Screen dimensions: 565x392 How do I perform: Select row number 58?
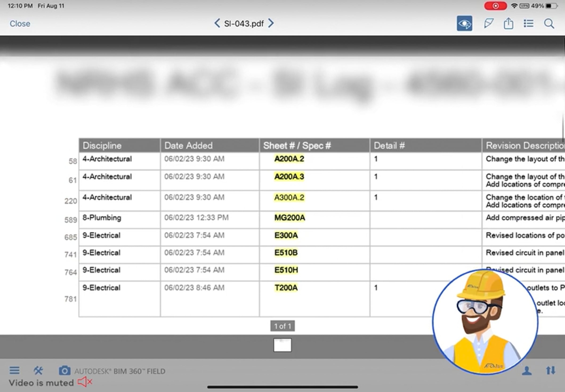pyautogui.click(x=73, y=161)
